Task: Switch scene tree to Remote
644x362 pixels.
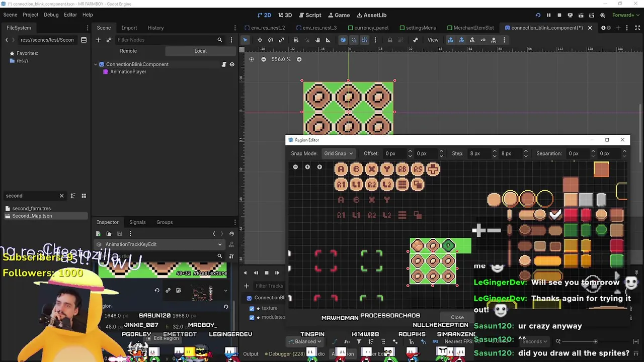Action: [128, 51]
